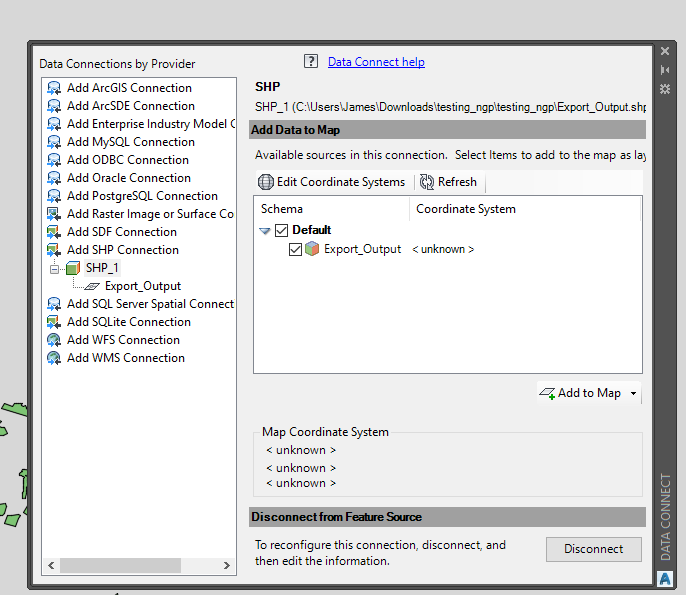Image resolution: width=686 pixels, height=595 pixels.
Task: Click the Add ArcGIS Connection icon
Action: pyautogui.click(x=54, y=88)
